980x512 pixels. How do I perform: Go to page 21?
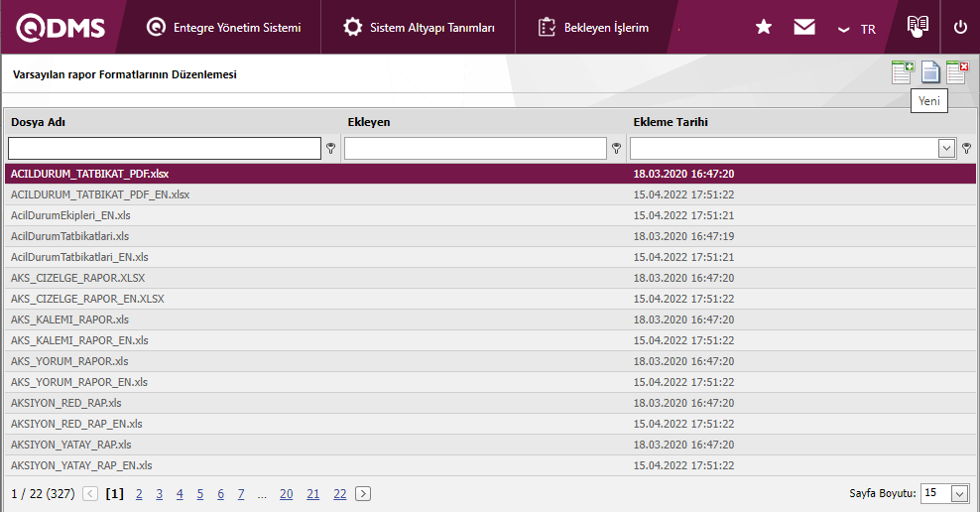[313, 494]
